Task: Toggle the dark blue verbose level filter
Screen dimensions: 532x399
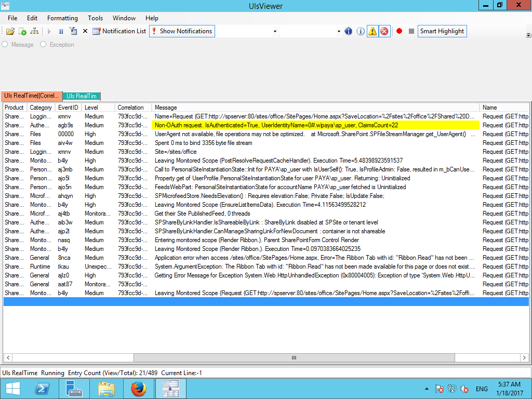Action: click(x=349, y=31)
